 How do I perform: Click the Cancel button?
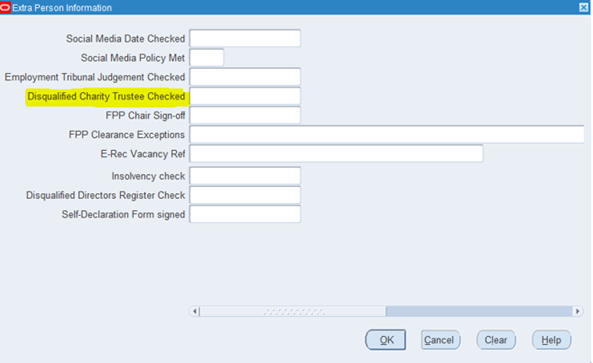(x=441, y=340)
